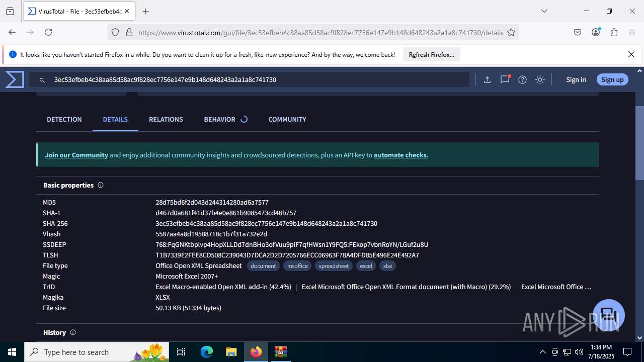Open a new browser tab

[x=146, y=11]
